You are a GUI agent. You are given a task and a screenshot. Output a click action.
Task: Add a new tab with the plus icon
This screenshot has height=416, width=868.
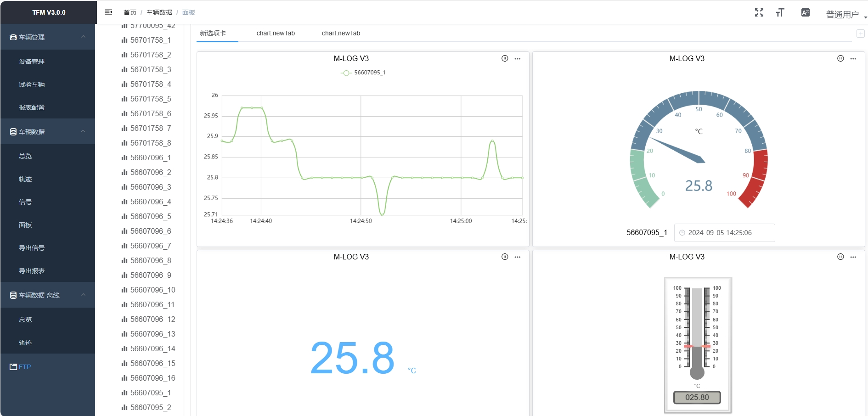click(x=861, y=34)
